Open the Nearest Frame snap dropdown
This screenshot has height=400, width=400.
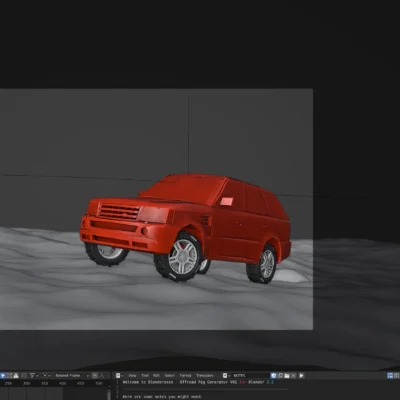tap(72, 375)
